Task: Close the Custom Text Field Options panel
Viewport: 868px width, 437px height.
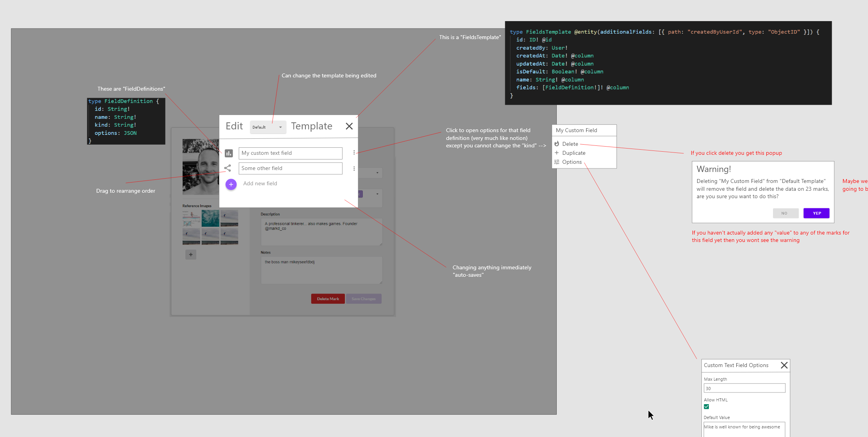Action: coord(784,365)
